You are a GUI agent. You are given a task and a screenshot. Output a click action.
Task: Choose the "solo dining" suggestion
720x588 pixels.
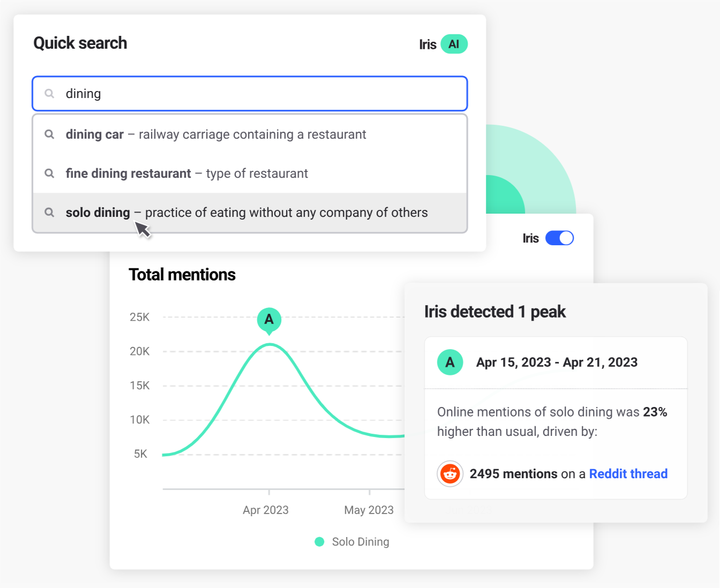point(250,213)
